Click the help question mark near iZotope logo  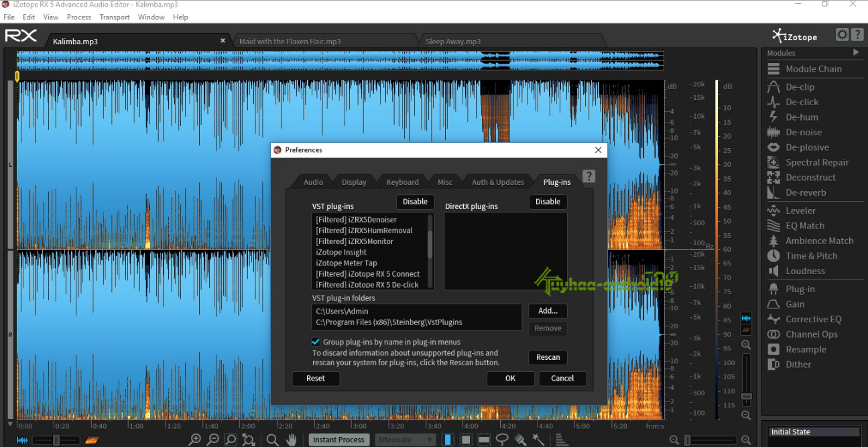pyautogui.click(x=857, y=35)
